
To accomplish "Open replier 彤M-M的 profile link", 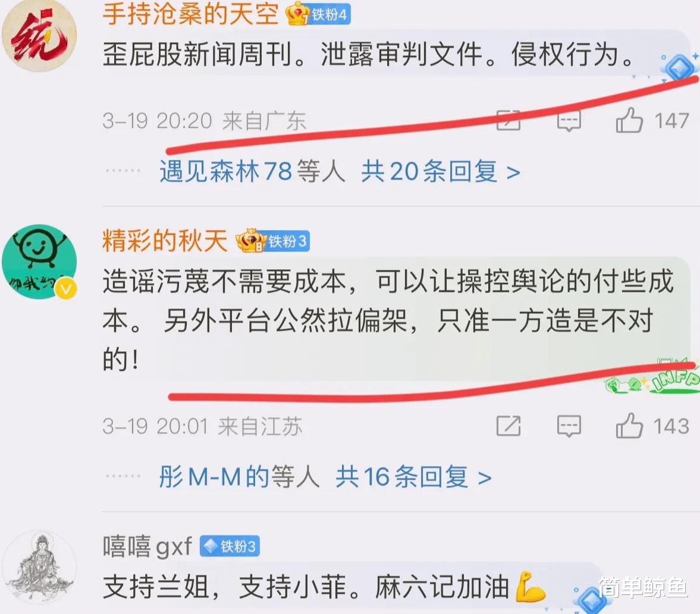I will point(213,477).
